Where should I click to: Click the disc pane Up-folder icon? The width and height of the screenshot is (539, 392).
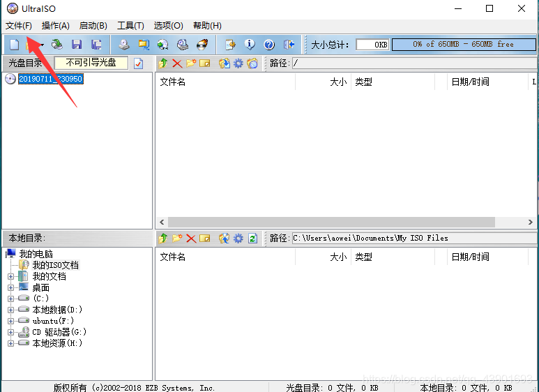tap(163, 63)
